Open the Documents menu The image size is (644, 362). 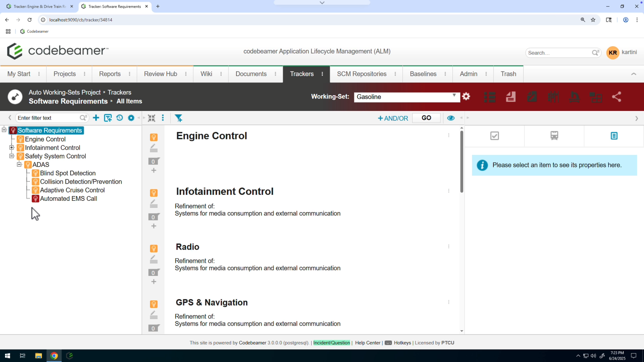coord(251,74)
